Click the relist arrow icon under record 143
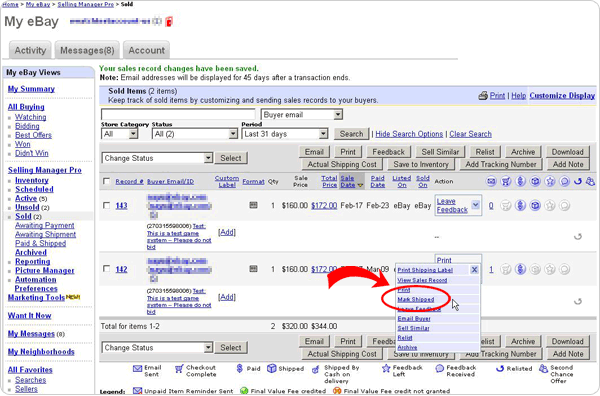600x396 pixels. [578, 236]
